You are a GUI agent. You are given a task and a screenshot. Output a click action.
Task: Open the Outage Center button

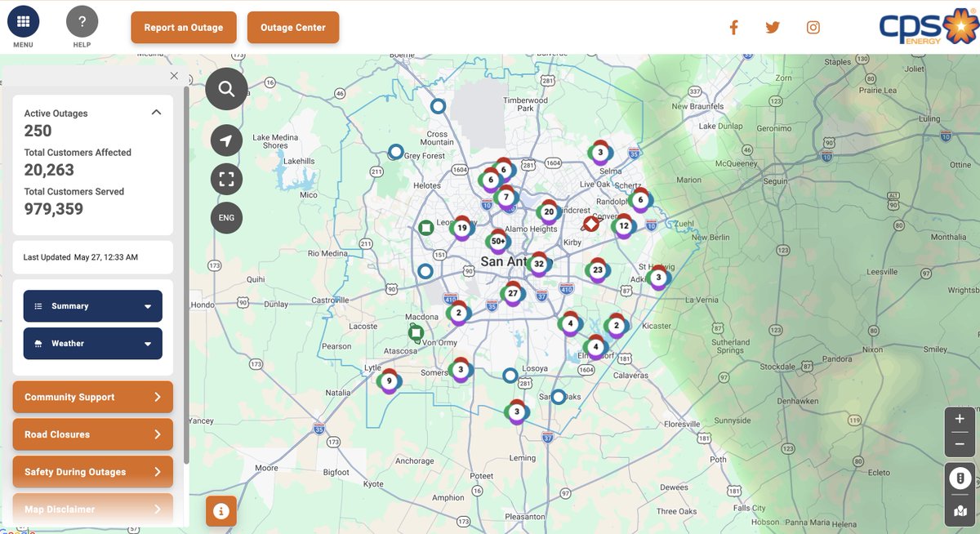point(293,28)
